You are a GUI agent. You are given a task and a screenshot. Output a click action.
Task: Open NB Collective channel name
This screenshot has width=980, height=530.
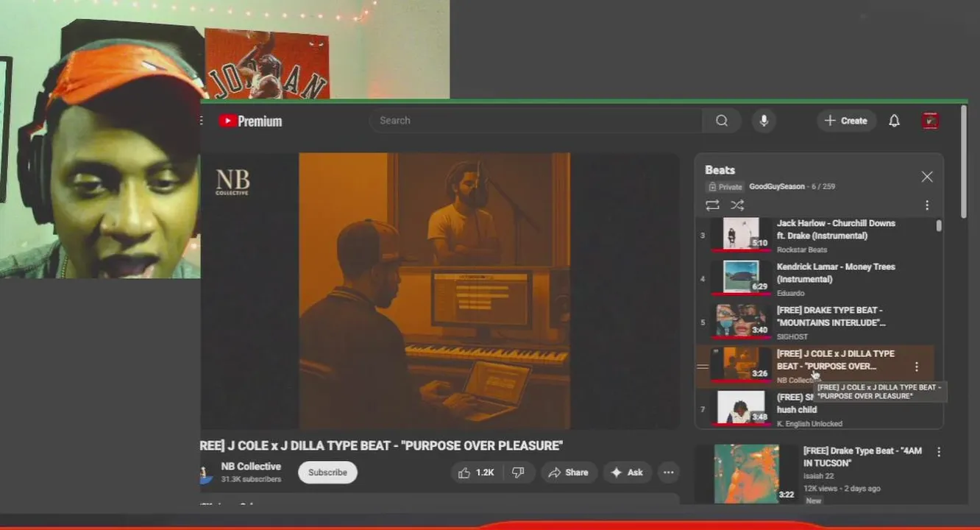(251, 466)
